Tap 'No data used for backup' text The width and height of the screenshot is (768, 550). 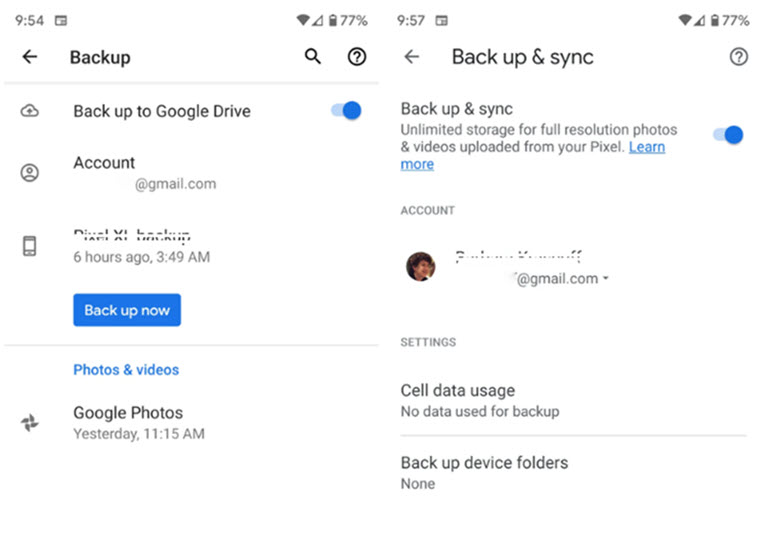(480, 411)
